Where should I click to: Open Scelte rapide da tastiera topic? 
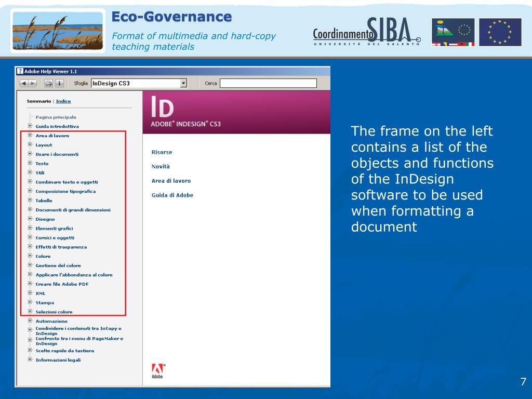coord(65,351)
